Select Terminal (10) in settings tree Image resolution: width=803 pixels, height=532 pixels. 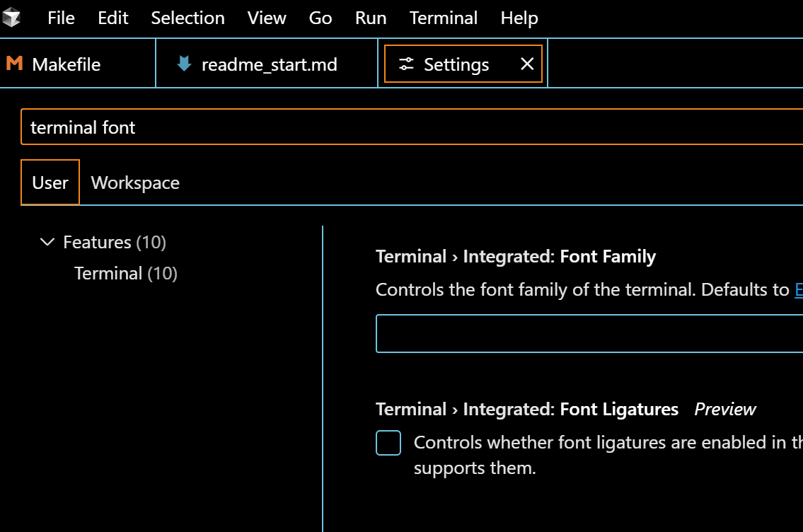click(125, 273)
